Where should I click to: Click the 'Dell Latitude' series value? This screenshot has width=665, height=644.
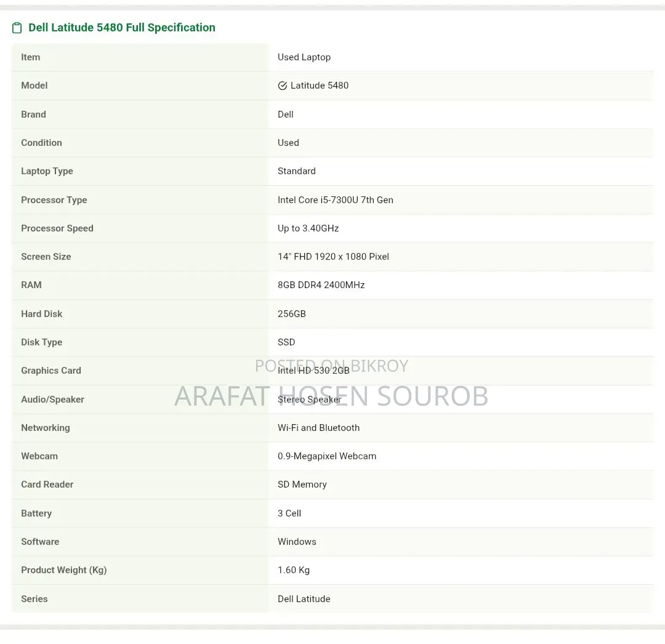point(304,600)
